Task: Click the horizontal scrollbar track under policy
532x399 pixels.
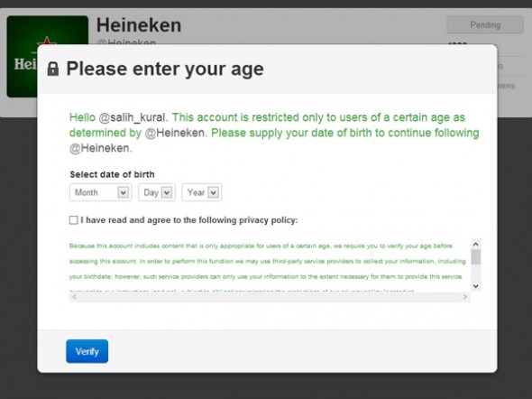Action: point(270,297)
